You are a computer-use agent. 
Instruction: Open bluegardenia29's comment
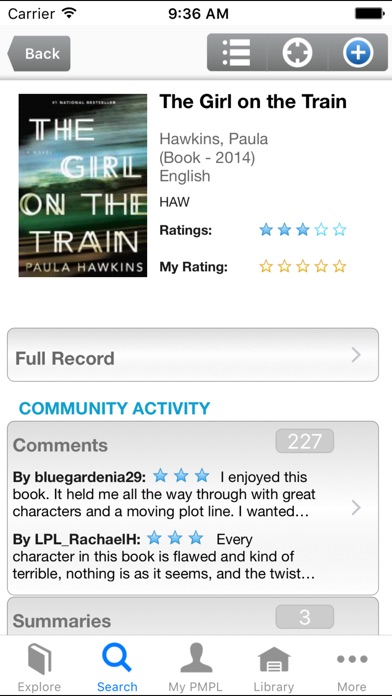(x=164, y=494)
